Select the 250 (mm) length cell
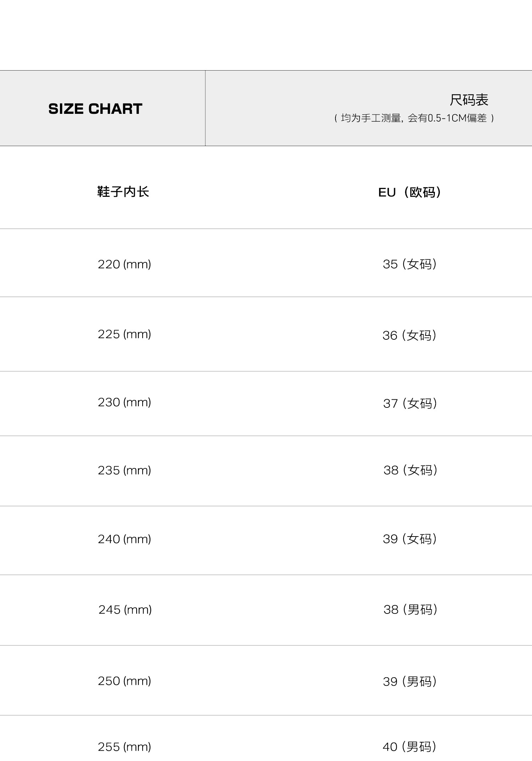 (124, 681)
